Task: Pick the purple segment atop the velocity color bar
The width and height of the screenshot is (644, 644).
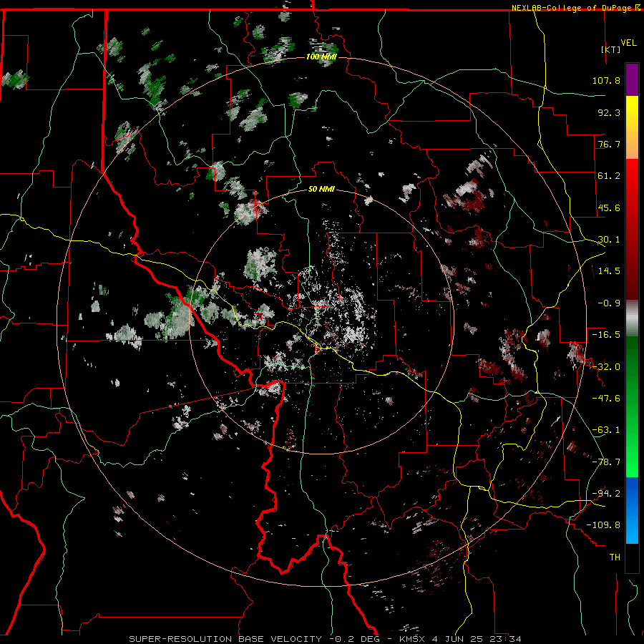Action: point(632,79)
